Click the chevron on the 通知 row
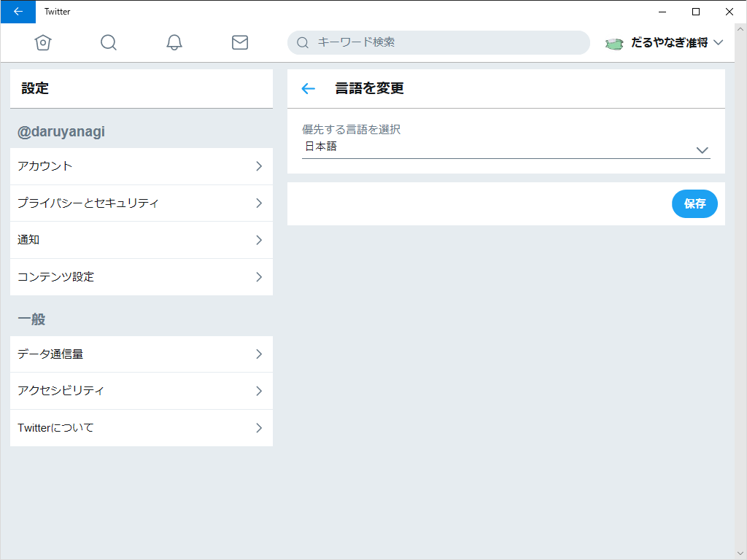 [x=259, y=240]
